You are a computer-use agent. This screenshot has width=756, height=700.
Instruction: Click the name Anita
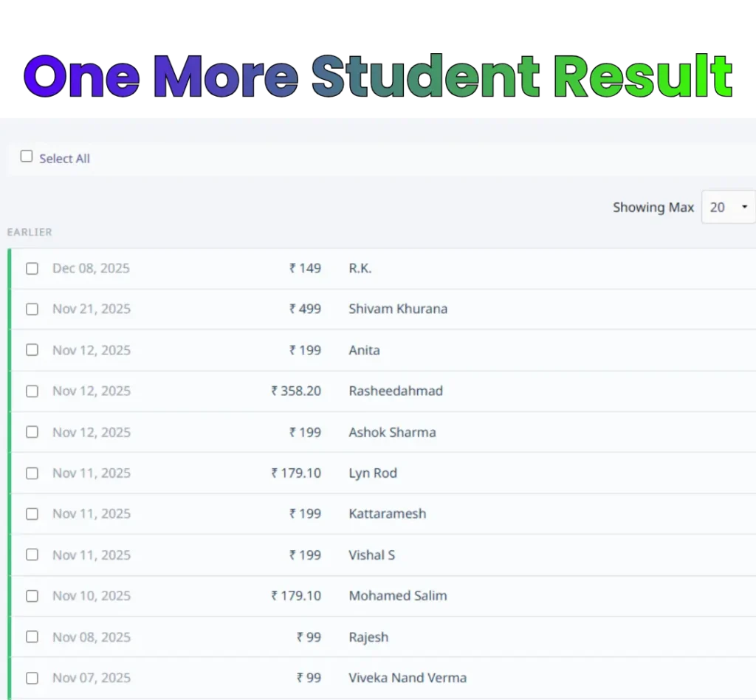[365, 350]
